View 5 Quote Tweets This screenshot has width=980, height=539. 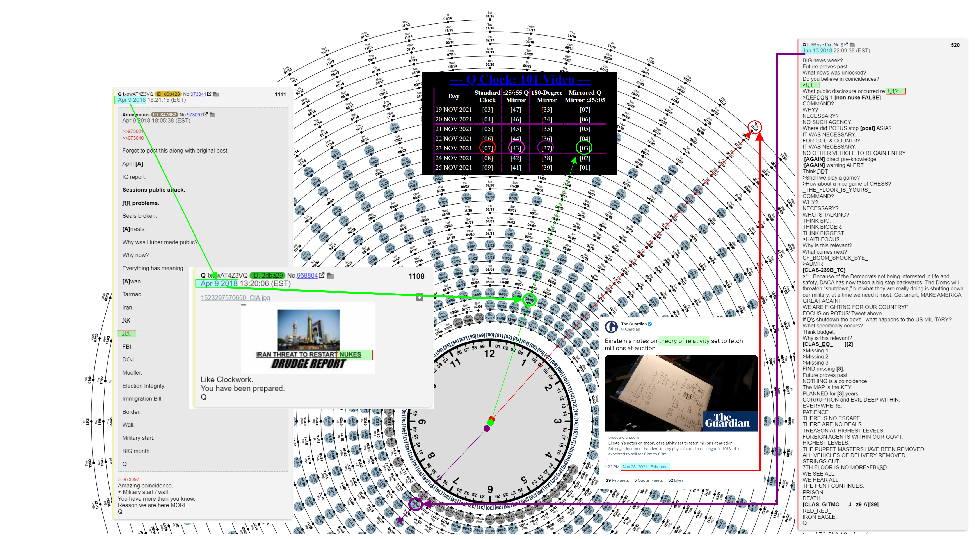coord(648,480)
